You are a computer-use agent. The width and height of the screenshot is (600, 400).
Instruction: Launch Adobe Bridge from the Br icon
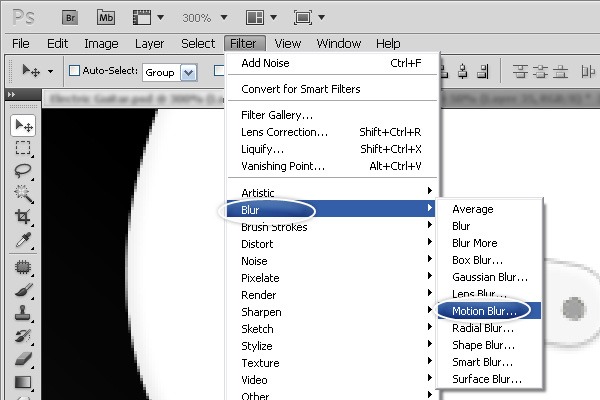[70, 18]
